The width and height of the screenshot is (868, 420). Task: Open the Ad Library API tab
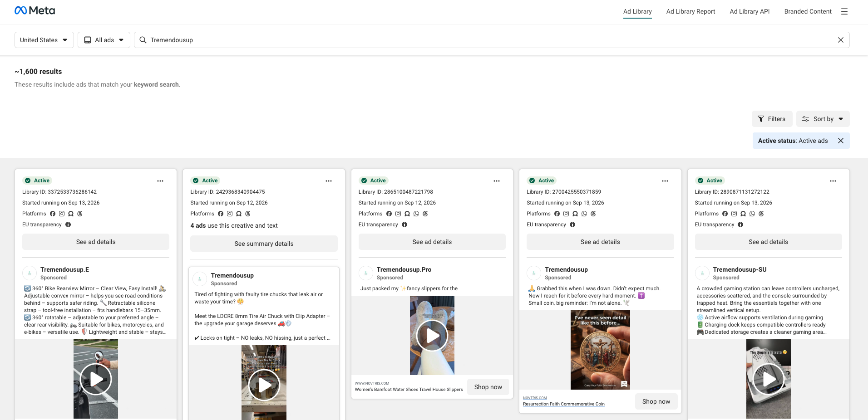pos(750,11)
